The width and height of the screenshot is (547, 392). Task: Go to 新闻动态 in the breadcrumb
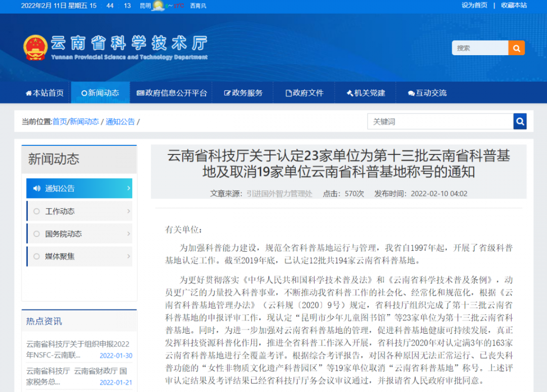coord(84,122)
